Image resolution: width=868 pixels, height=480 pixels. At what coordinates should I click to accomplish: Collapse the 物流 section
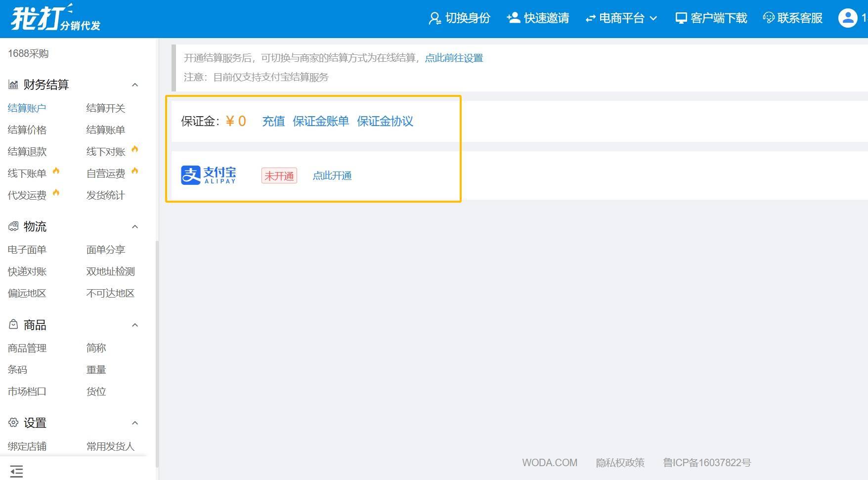click(x=135, y=227)
